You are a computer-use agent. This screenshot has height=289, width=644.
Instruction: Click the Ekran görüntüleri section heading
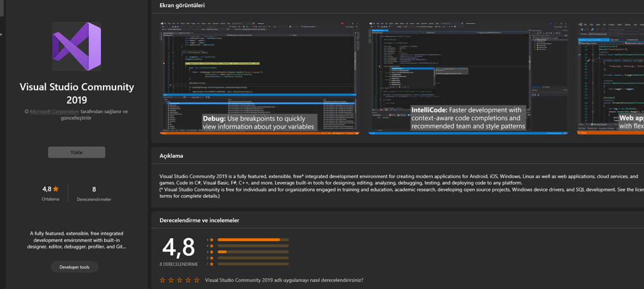182,5
